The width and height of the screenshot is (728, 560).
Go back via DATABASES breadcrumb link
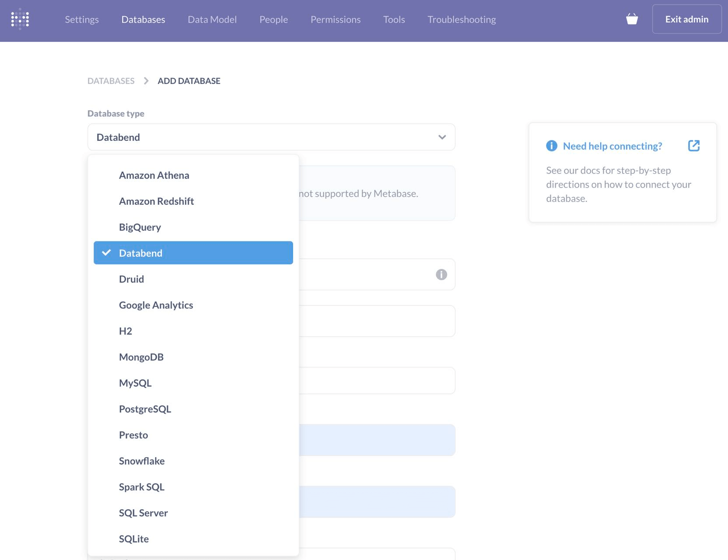point(111,81)
